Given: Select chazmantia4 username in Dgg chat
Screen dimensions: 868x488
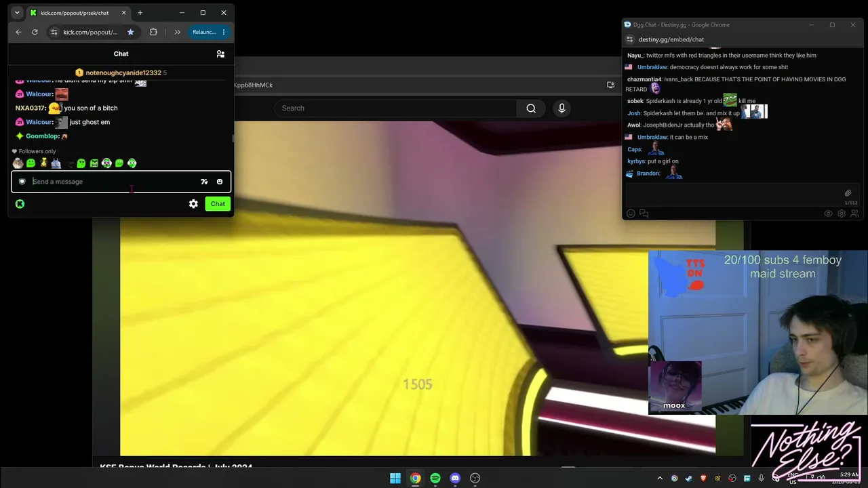Looking at the screenshot, I should 644,79.
